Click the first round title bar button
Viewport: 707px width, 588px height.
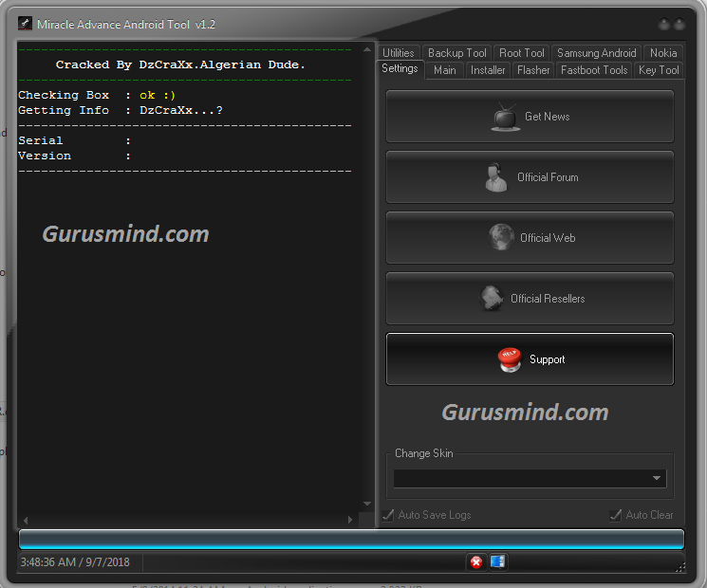click(663, 24)
